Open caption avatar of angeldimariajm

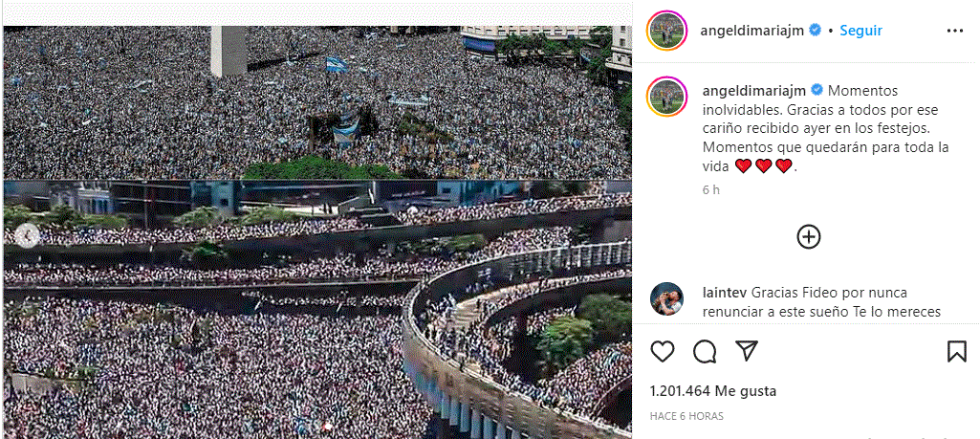coord(667,97)
